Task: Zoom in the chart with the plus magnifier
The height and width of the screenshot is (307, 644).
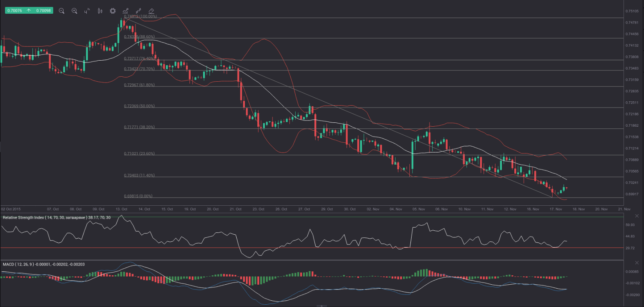Action: point(74,11)
